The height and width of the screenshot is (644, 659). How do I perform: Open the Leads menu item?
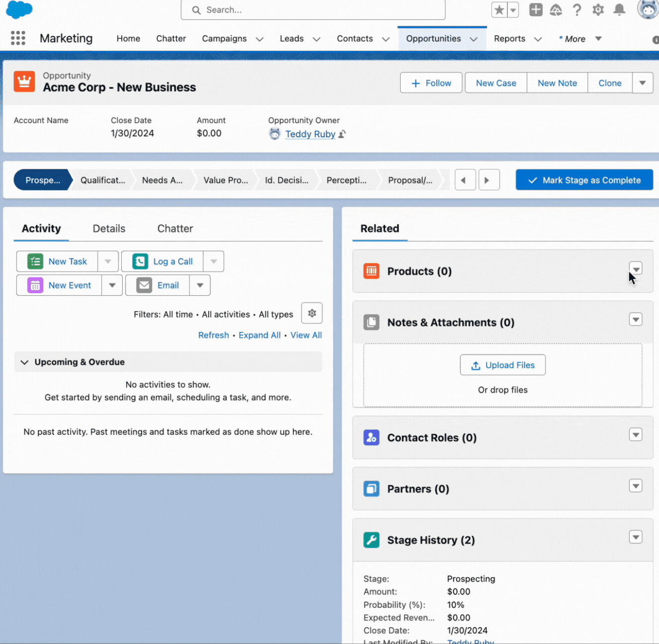(x=292, y=38)
